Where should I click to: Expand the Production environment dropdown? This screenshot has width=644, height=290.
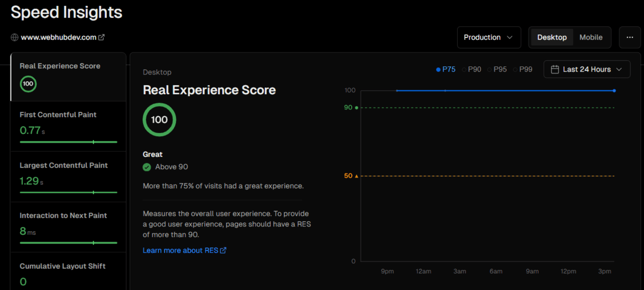point(489,37)
